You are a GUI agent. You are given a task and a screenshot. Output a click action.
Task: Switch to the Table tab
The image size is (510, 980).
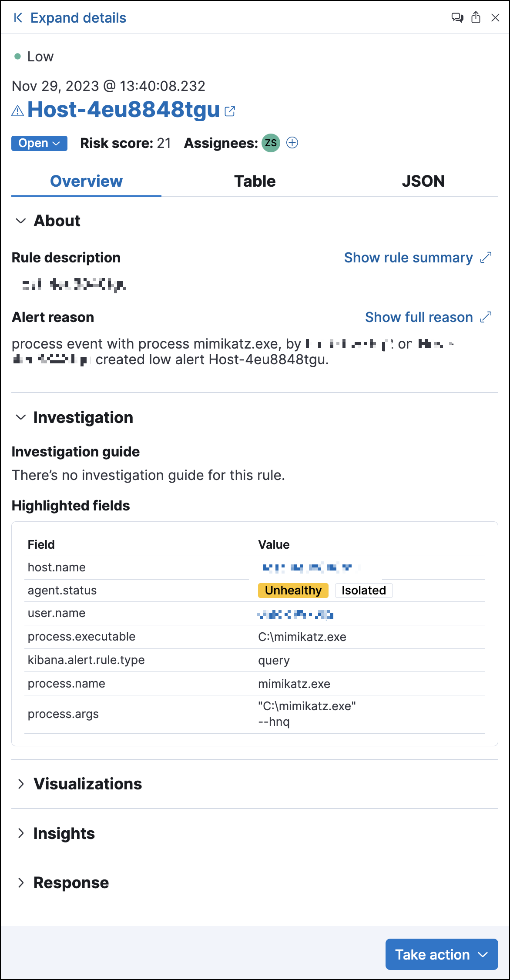tap(255, 181)
